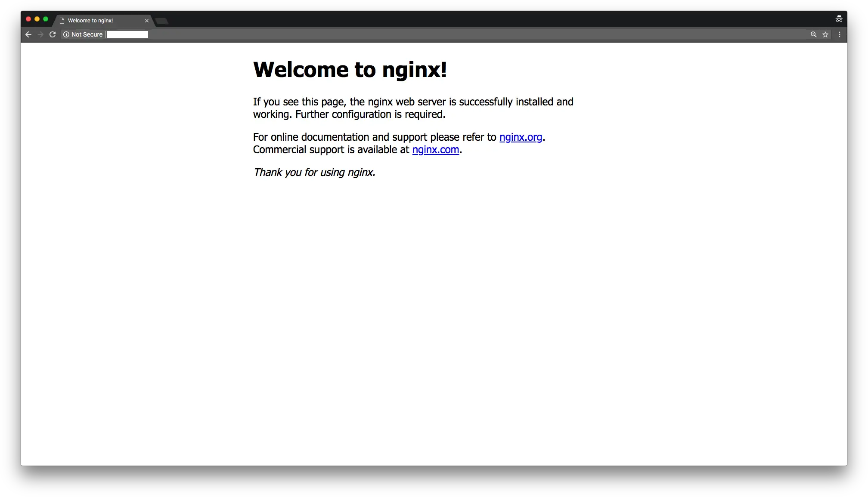The width and height of the screenshot is (868, 497).
Task: Go back to the previous page
Action: pos(28,34)
